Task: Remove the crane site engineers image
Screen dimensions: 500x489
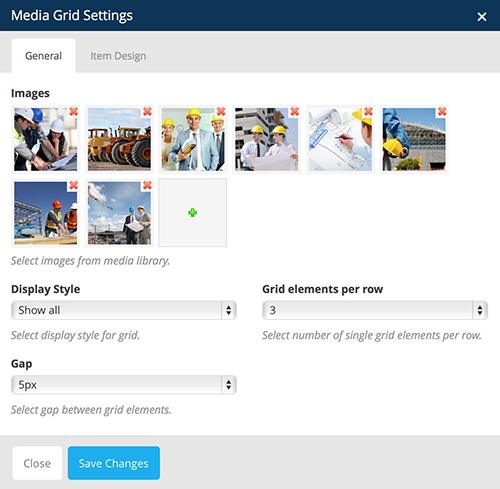Action: pos(147,185)
